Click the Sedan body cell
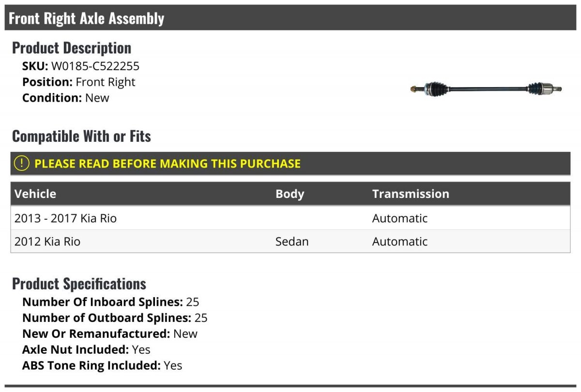 (x=292, y=241)
